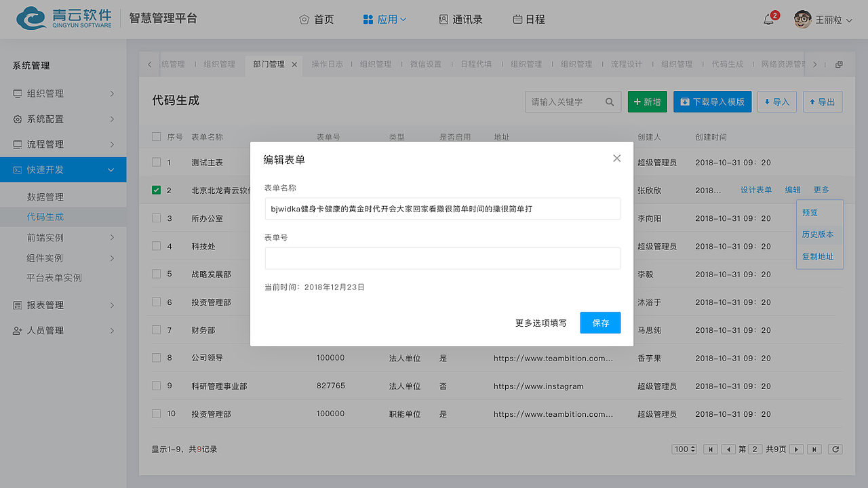Image resolution: width=868 pixels, height=488 pixels.
Task: Click the green 新增 button
Action: (648, 102)
